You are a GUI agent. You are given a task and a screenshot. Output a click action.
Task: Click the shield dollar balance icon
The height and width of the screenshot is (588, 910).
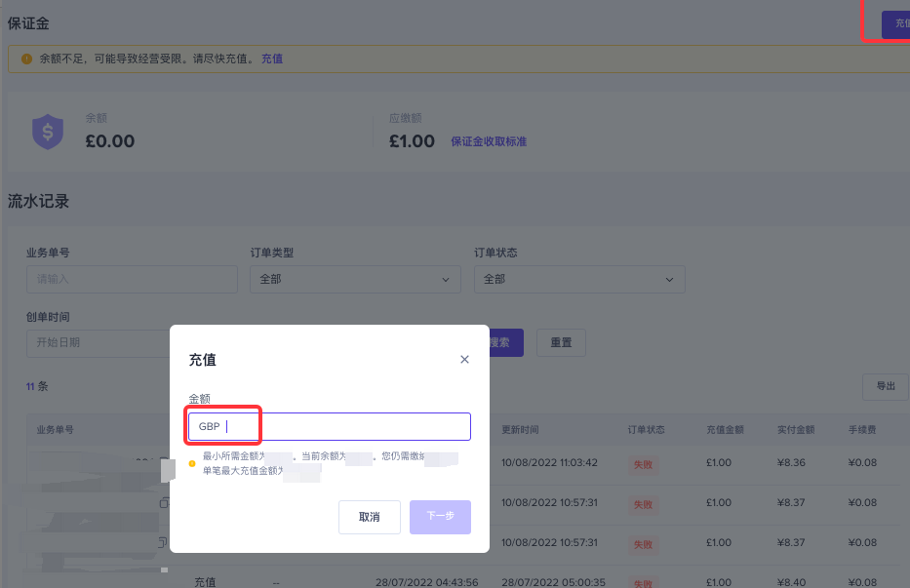(47, 132)
